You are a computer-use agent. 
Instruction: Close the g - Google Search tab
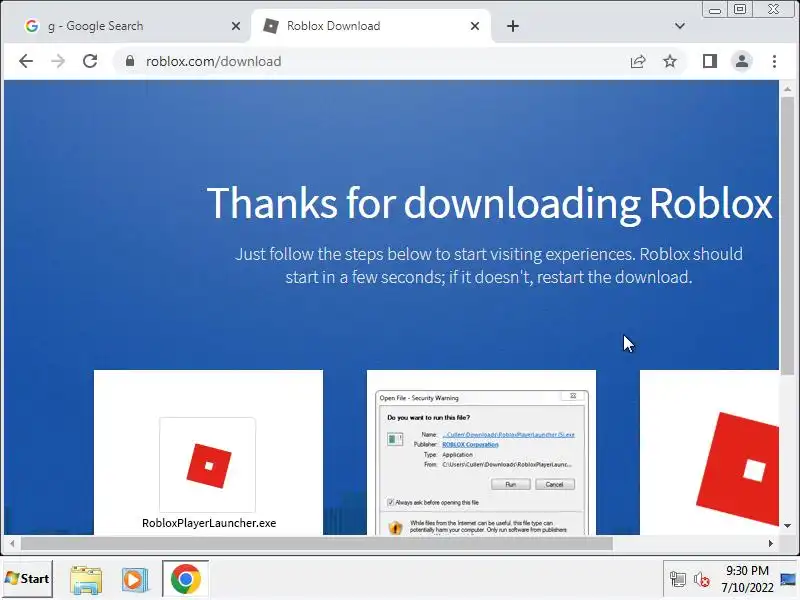coord(236,26)
